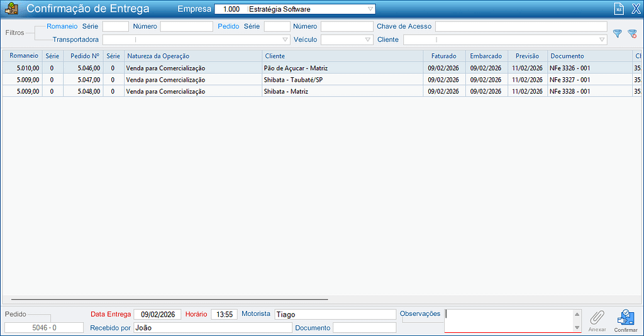Select the Shibata - Taubaté/SP row
644x336 pixels.
[322, 80]
